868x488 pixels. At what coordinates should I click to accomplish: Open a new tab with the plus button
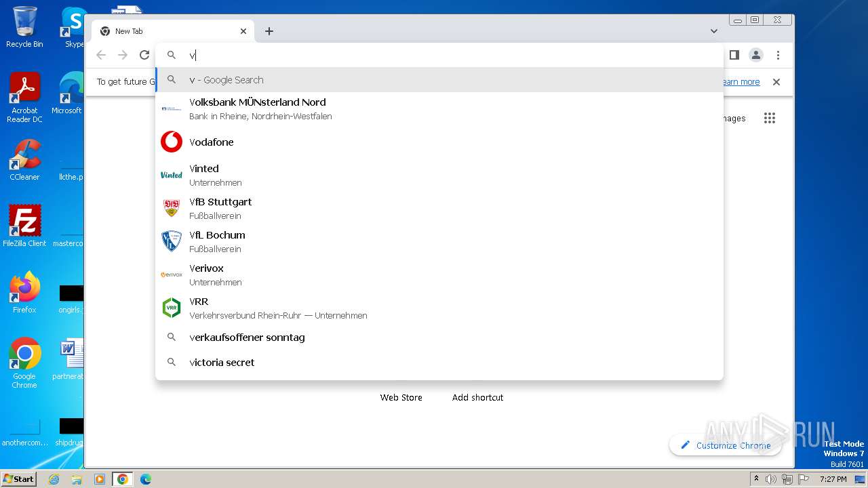[x=269, y=31]
